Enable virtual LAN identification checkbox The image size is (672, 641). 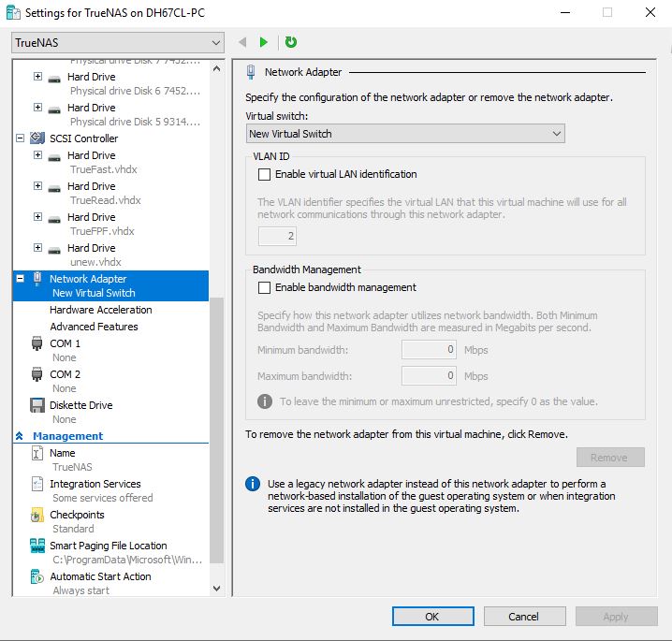tap(265, 174)
